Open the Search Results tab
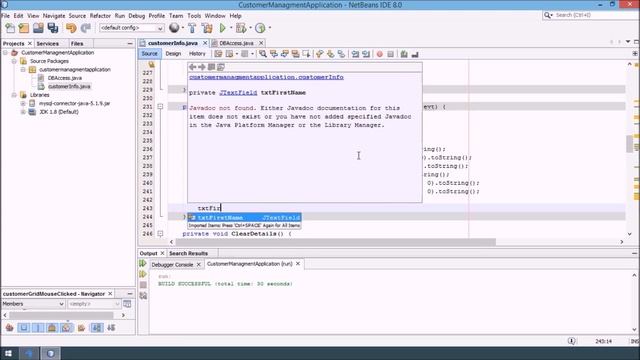The width and height of the screenshot is (640, 360). 188,253
